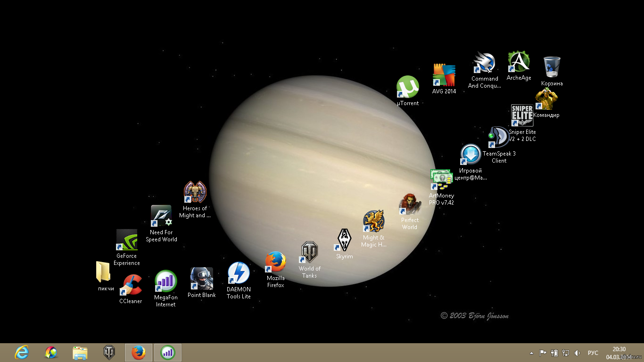Switch the РУС input language indicator
Viewport: 644px width, 362px height.
(x=593, y=353)
